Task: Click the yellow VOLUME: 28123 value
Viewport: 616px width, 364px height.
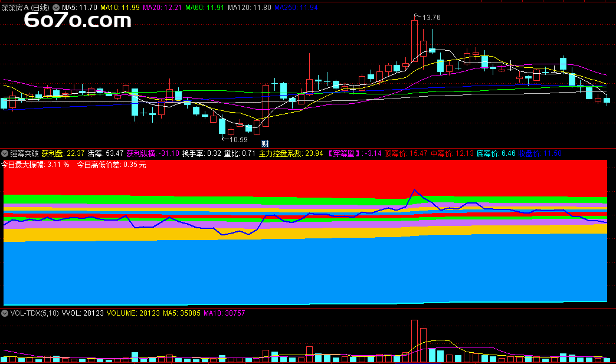Action: tap(133, 313)
